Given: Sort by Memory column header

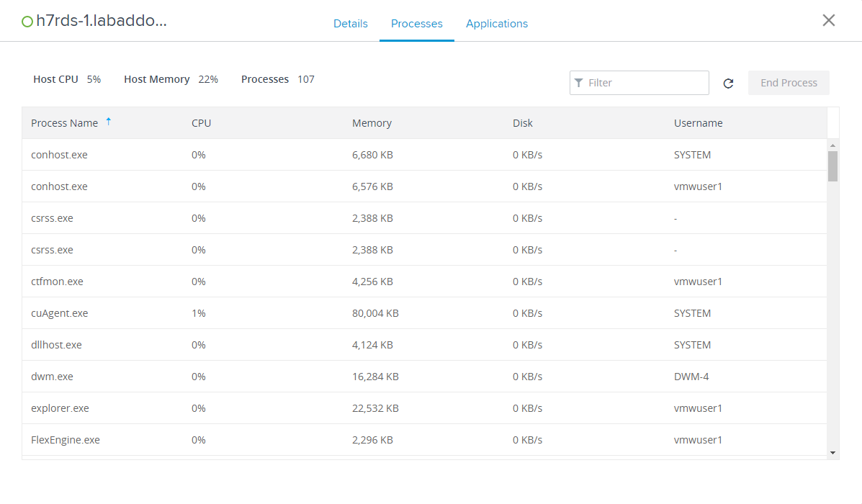Looking at the screenshot, I should pyautogui.click(x=372, y=123).
